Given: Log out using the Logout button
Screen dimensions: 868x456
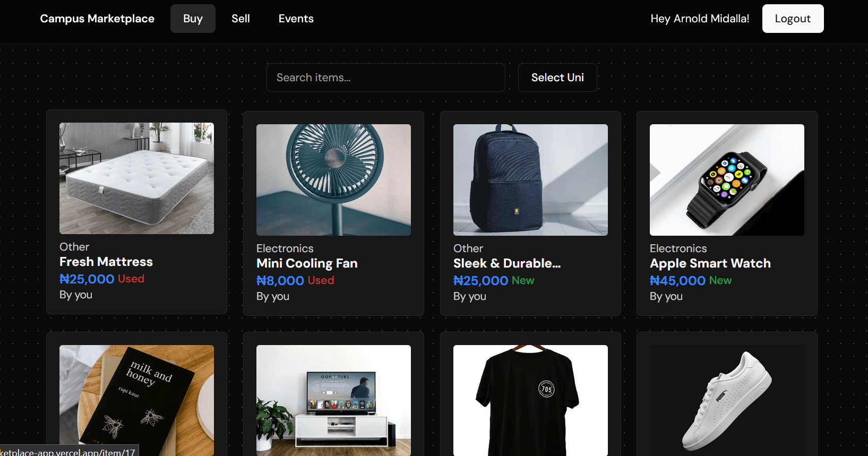Looking at the screenshot, I should [x=793, y=19].
